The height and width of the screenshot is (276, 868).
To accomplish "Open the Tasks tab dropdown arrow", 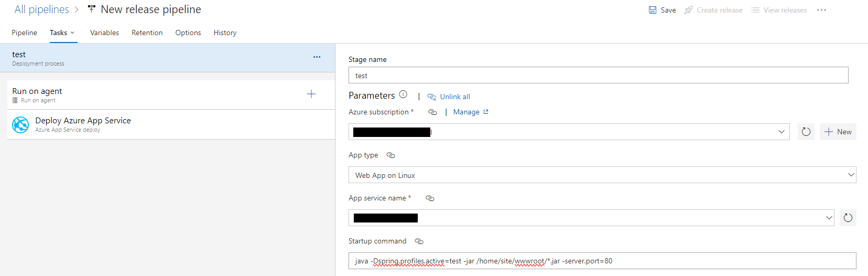I will [72, 33].
